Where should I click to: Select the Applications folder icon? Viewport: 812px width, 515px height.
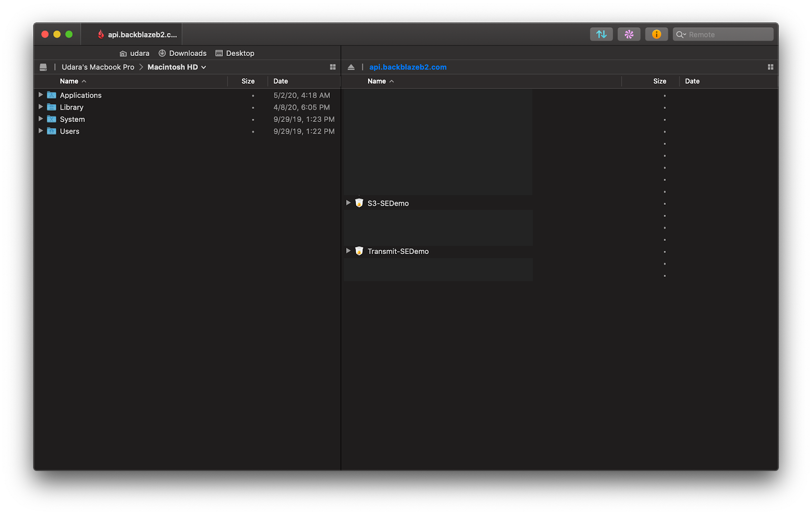(52, 95)
